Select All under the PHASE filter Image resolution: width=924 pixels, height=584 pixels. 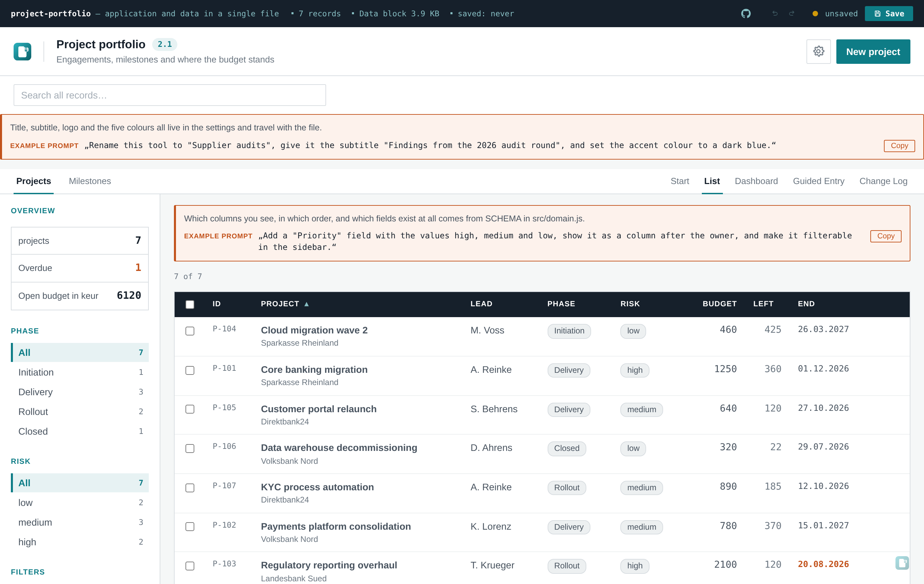click(80, 352)
